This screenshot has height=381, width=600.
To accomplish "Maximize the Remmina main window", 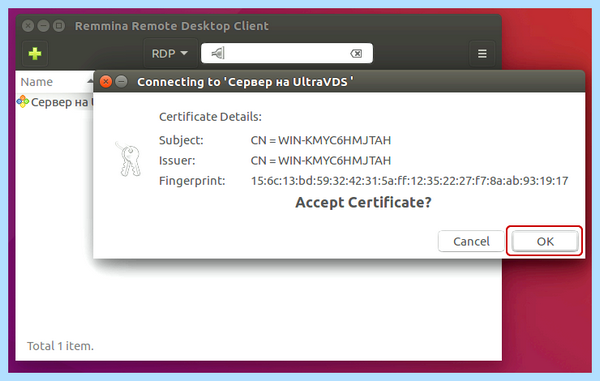I will coord(59,26).
